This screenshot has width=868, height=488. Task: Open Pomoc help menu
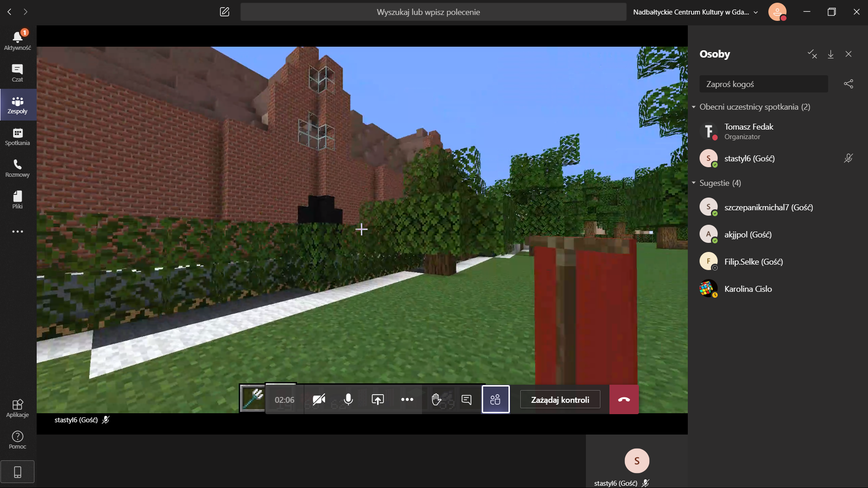(18, 440)
